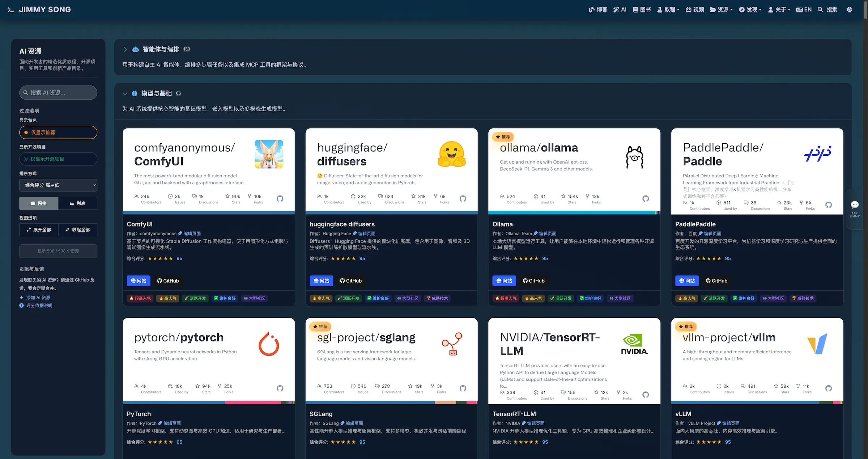
Task: Click 编辑页面 link on SGLang card
Action: pos(354,424)
